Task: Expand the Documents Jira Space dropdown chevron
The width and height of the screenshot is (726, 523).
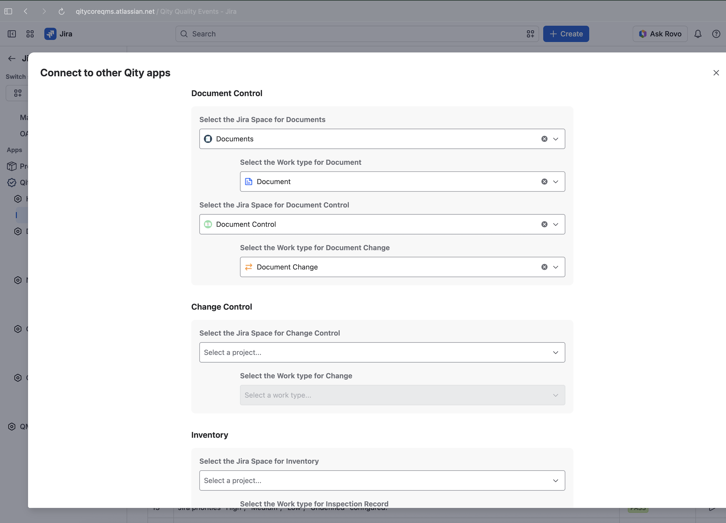Action: pos(556,139)
